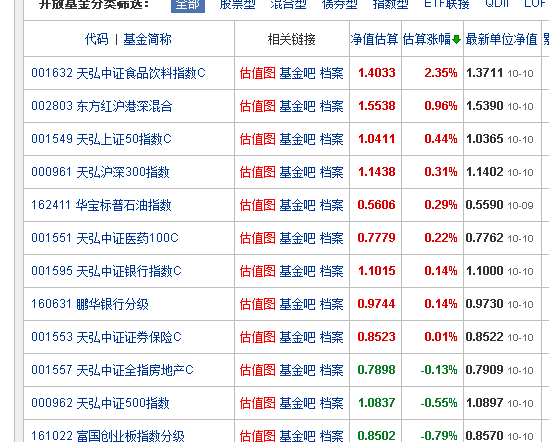Open 档案 for 富国创业板指数分级
Viewport: 549px width, 442px height.
tap(332, 436)
